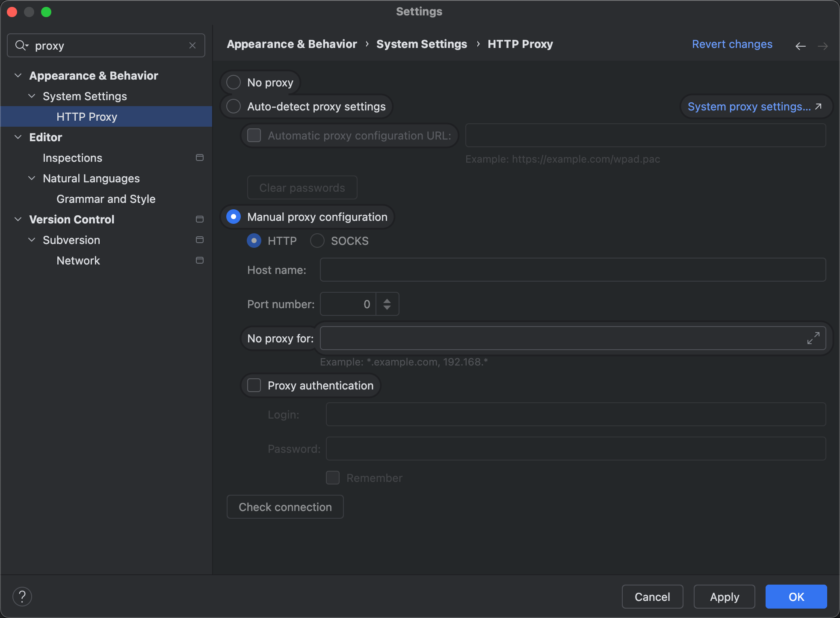The image size is (840, 618).
Task: Collapse the Editor section chevron
Action: 18,137
